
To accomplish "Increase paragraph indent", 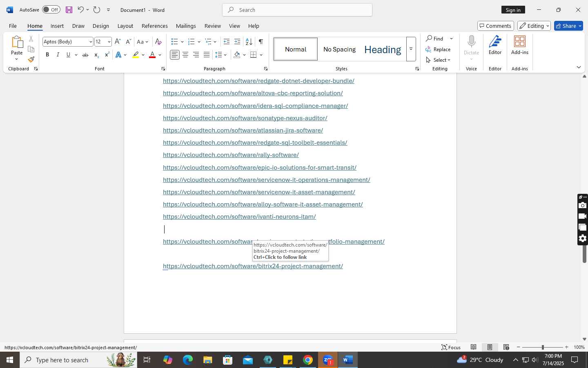I will tap(237, 42).
